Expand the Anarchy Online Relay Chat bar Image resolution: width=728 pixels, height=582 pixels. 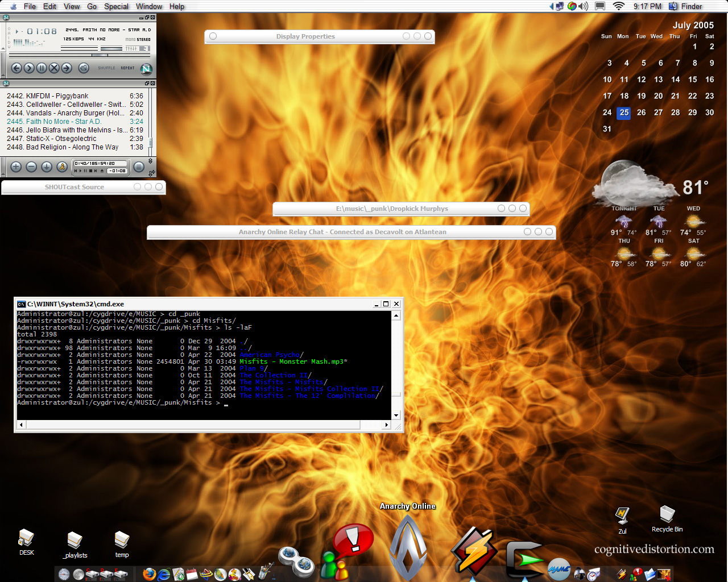pos(342,232)
